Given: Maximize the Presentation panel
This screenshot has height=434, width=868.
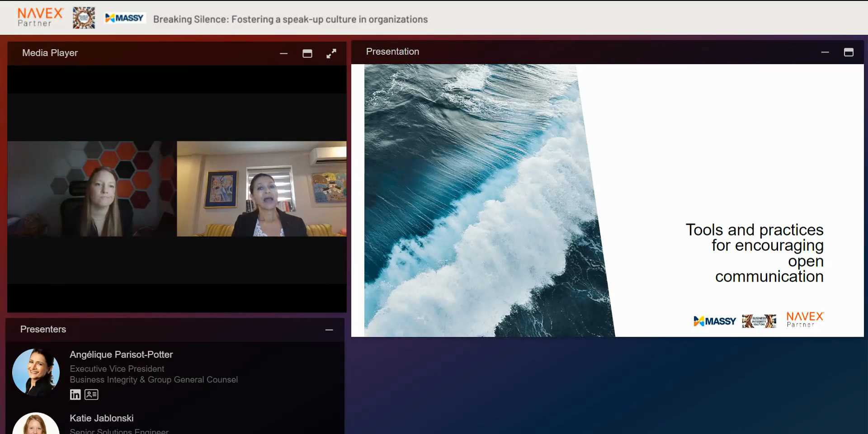Looking at the screenshot, I should [849, 52].
